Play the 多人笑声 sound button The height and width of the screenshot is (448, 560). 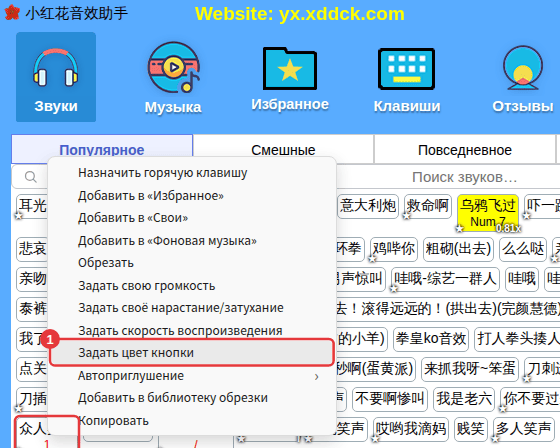(523, 429)
